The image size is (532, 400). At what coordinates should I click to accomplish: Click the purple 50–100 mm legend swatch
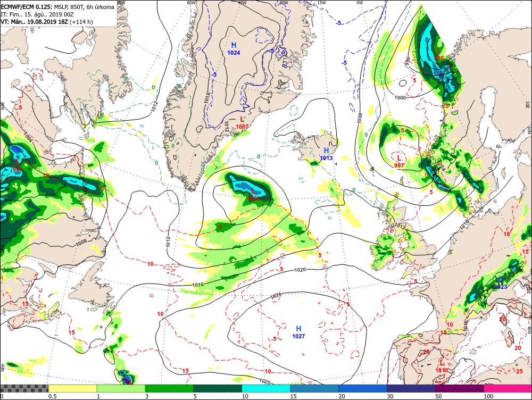click(x=460, y=388)
